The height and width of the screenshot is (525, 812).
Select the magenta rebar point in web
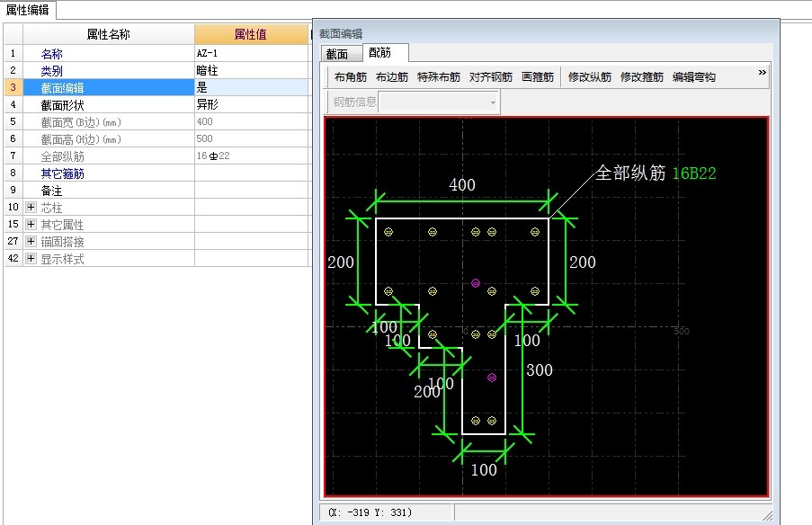point(492,378)
